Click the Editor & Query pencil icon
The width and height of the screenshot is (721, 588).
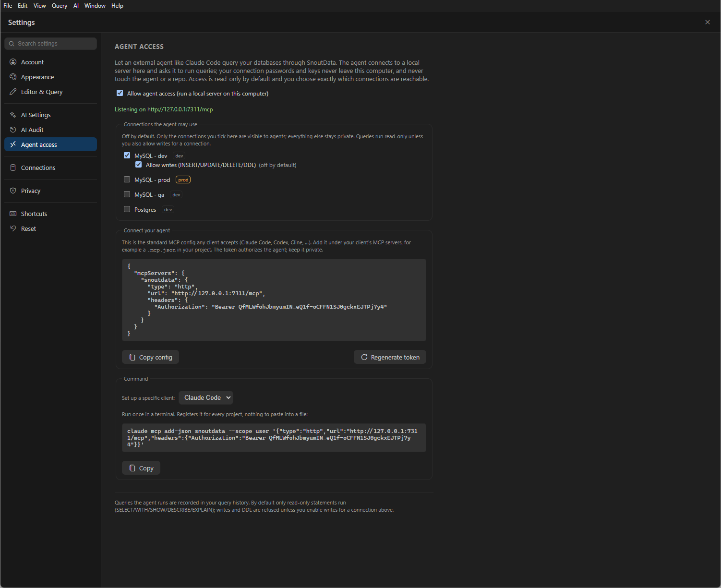[x=13, y=92]
